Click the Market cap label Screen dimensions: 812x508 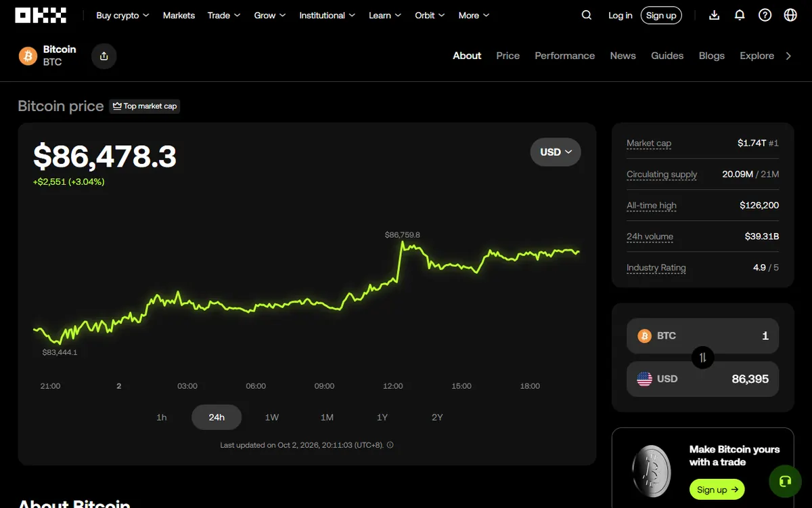(649, 143)
